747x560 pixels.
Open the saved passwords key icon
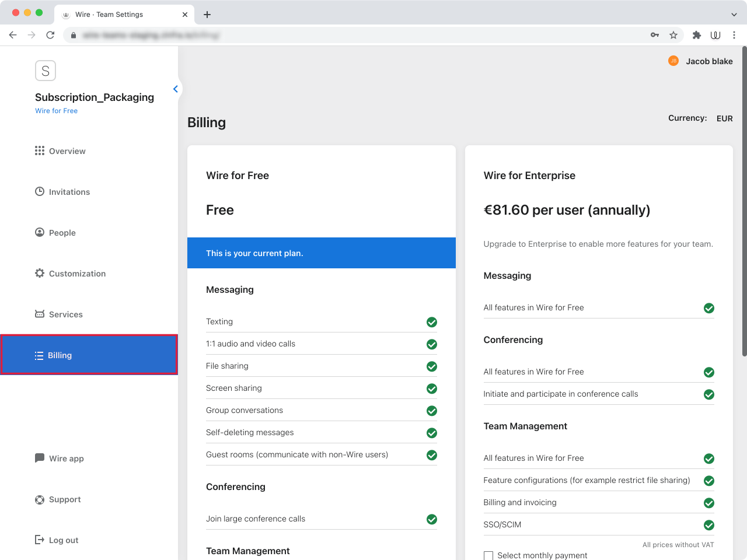655,35
